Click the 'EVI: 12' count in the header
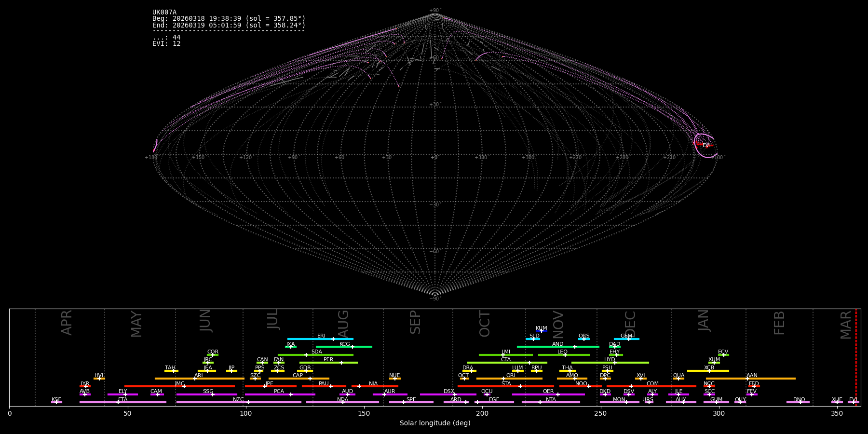 [166, 44]
